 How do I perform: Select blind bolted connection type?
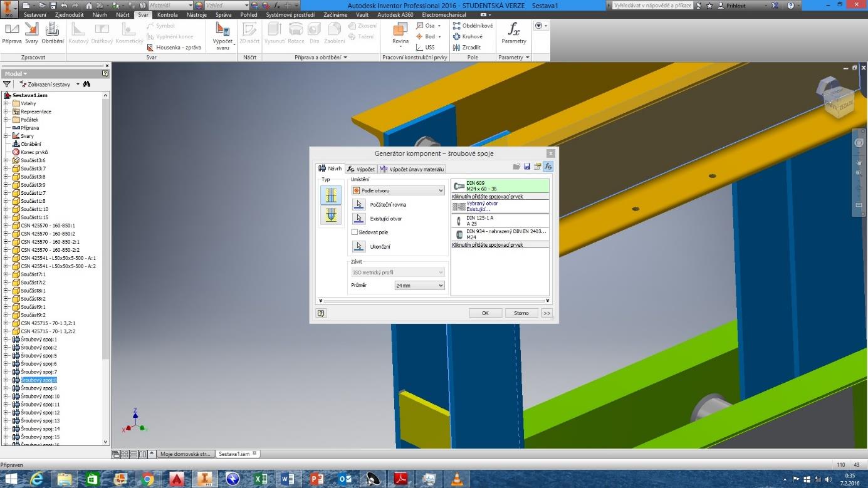(x=331, y=215)
